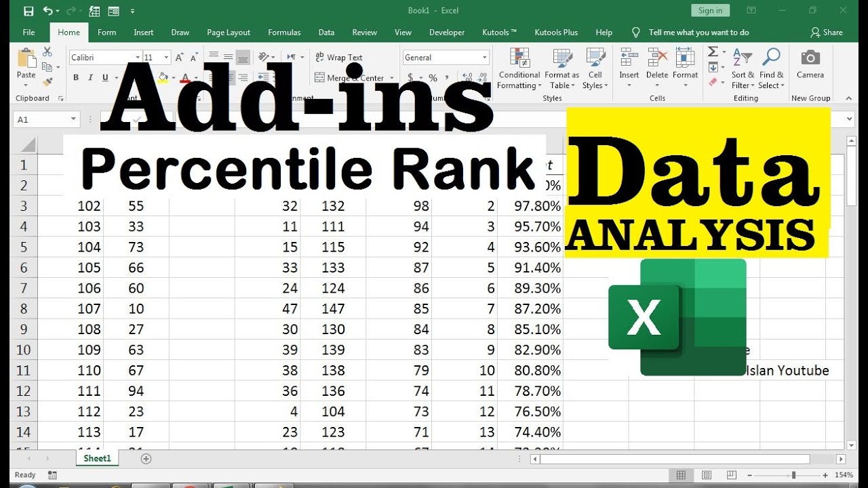Select the Format Painter brush
Image resolution: width=868 pixels, height=488 pixels.
(47, 82)
